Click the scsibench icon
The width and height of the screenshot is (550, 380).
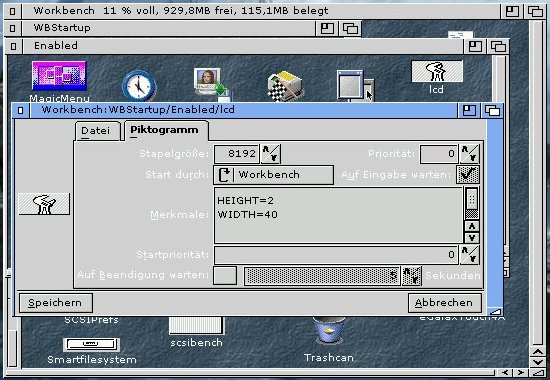(196, 325)
